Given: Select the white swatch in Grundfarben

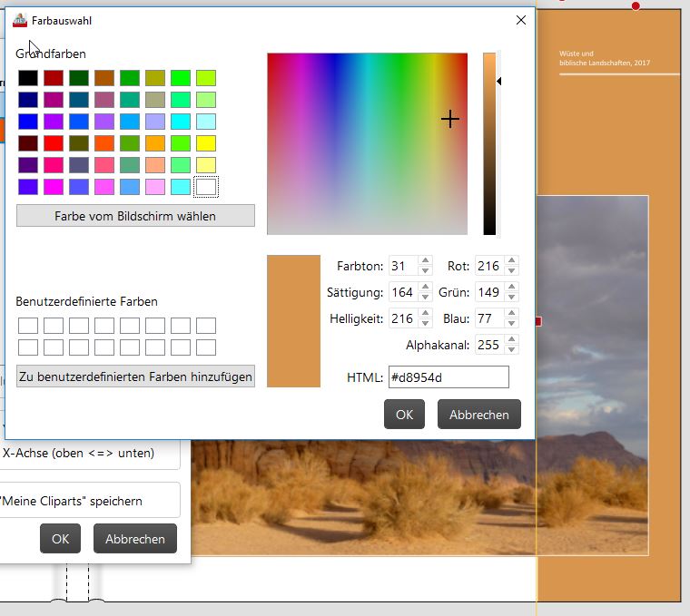Looking at the screenshot, I should point(206,187).
